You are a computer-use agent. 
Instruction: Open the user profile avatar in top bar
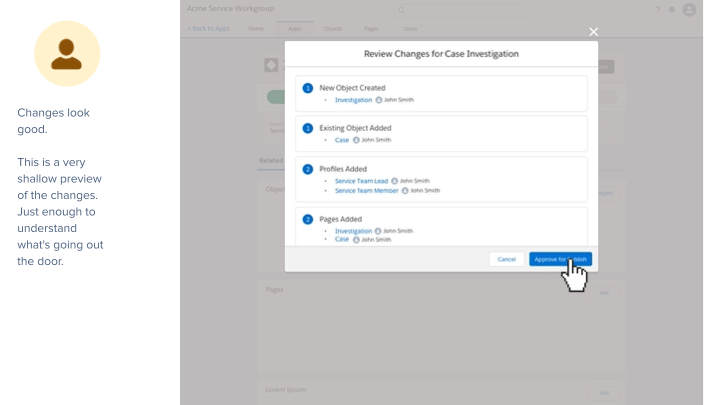689,10
